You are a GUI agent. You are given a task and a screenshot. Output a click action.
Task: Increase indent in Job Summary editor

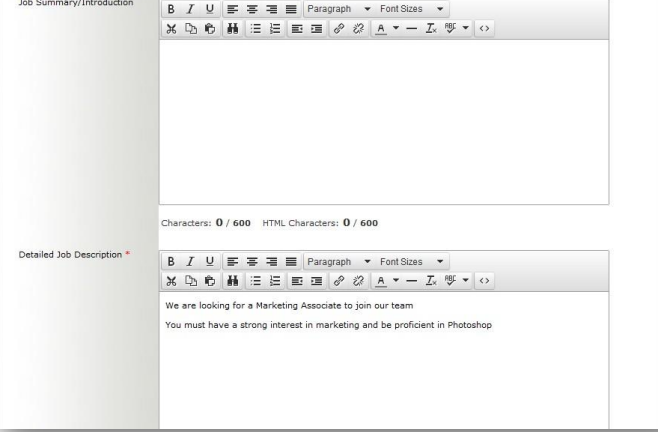click(316, 29)
